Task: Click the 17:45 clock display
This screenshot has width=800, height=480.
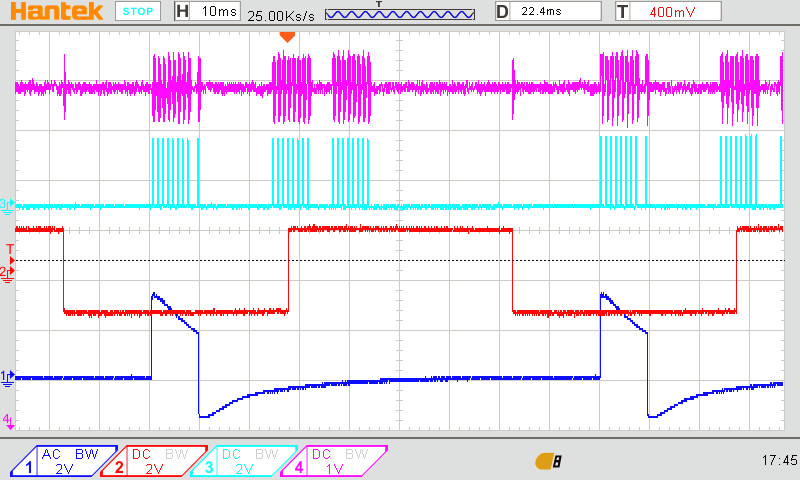Action: point(779,461)
